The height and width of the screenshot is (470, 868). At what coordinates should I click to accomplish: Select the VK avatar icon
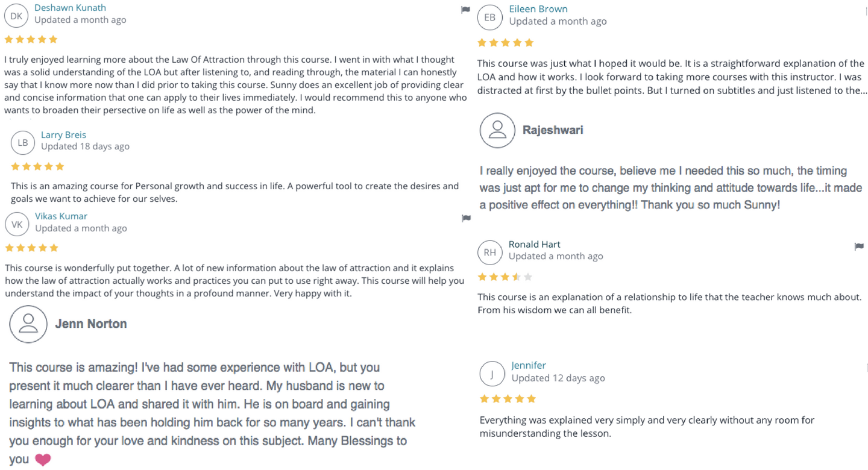pos(17,224)
